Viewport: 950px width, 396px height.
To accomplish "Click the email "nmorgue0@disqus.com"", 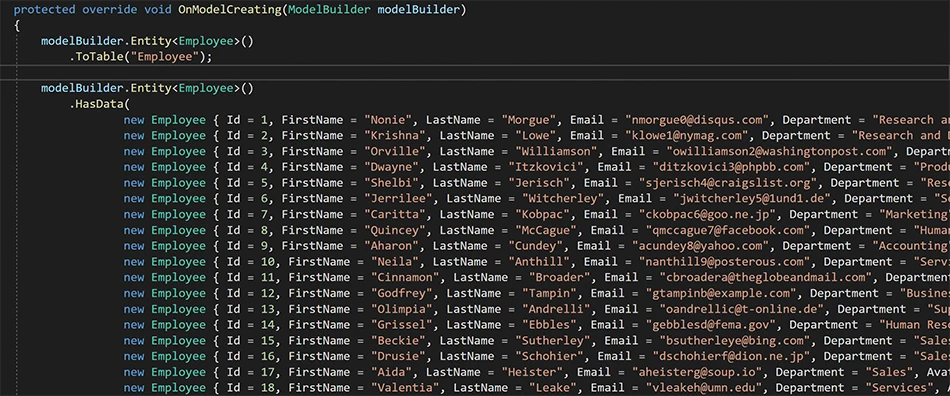I will [697, 120].
